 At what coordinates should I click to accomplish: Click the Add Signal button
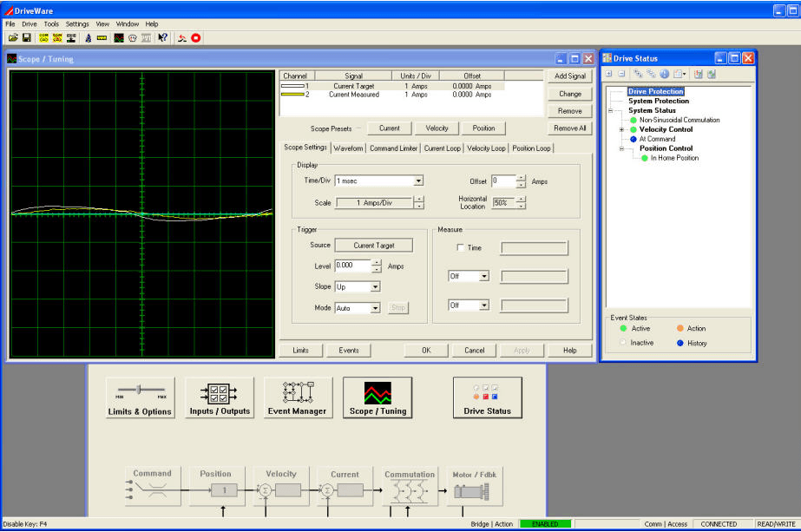point(570,76)
